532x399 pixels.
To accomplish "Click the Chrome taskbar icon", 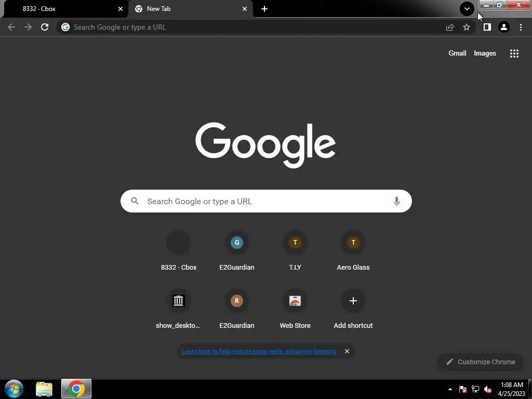I will 76,389.
